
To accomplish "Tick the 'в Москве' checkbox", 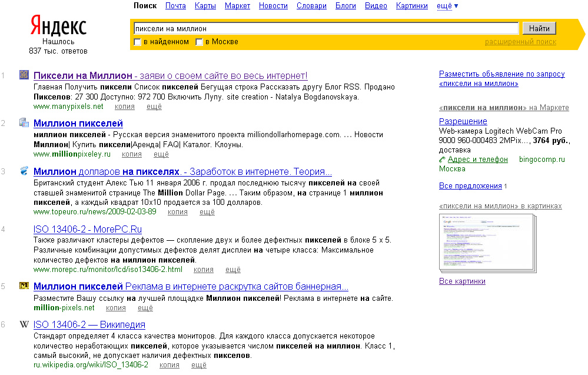I will click(x=199, y=42).
